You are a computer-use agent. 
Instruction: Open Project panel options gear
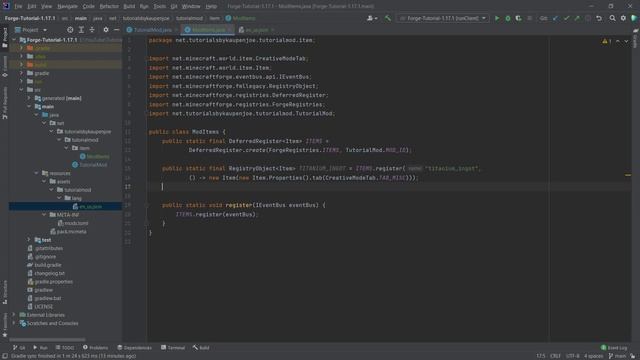106,30
